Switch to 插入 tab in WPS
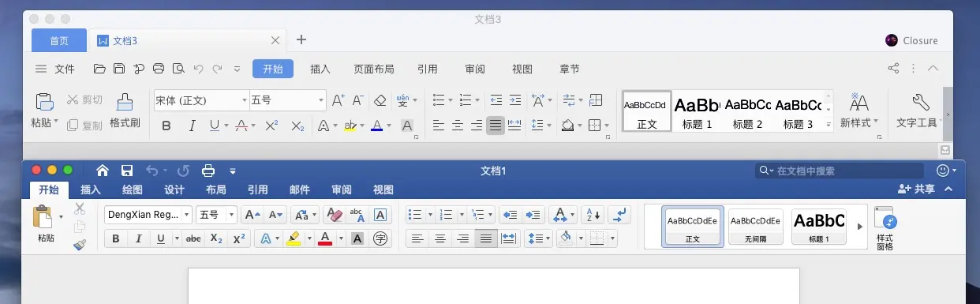 [320, 69]
